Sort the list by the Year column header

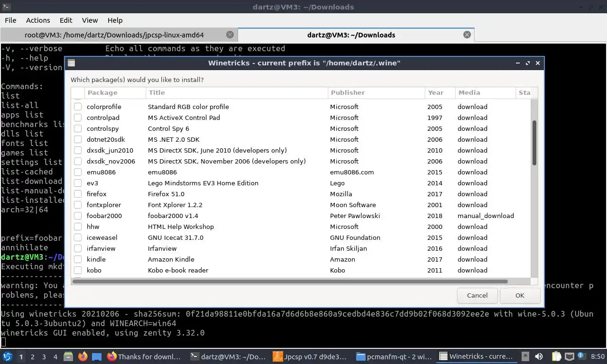pyautogui.click(x=440, y=92)
